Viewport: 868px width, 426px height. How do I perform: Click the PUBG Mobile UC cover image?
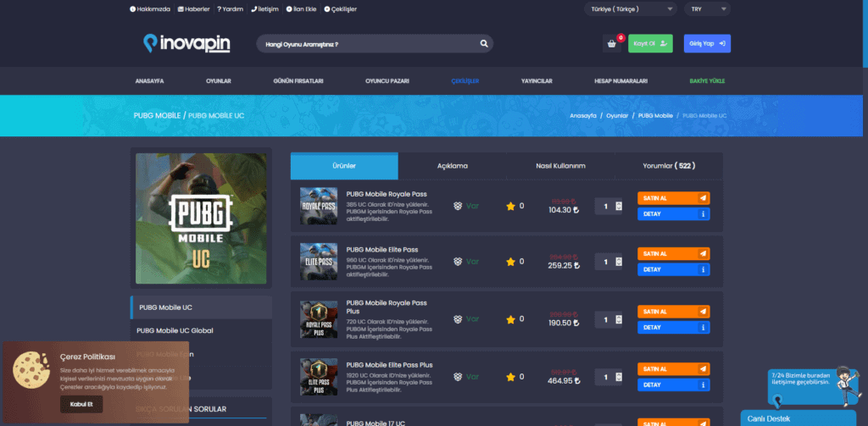click(x=201, y=219)
